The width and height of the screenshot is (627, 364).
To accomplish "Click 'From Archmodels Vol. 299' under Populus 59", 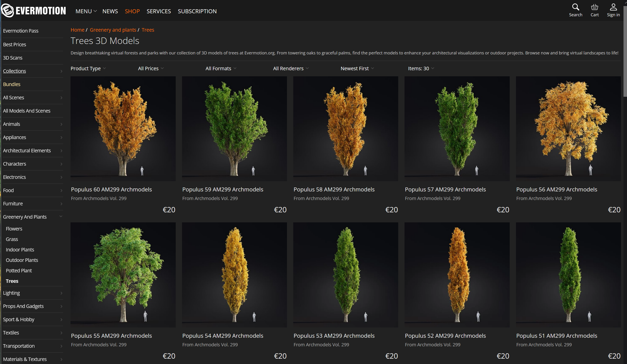I will tap(210, 198).
